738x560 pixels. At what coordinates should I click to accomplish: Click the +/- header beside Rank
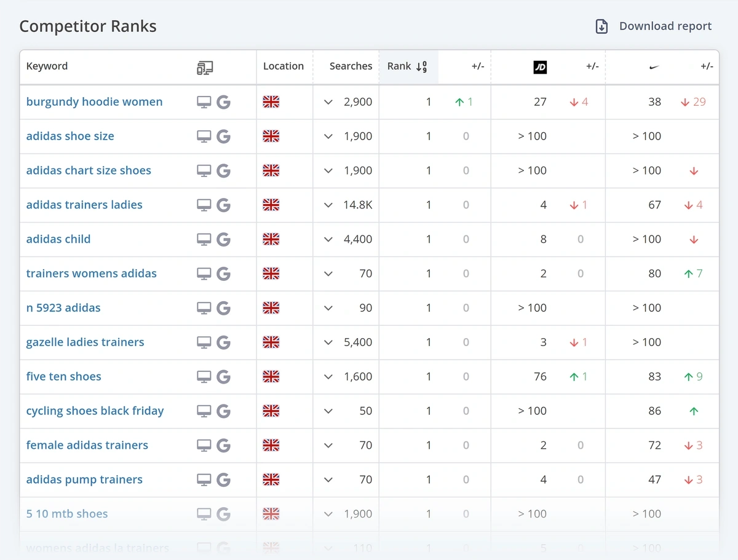point(478,66)
